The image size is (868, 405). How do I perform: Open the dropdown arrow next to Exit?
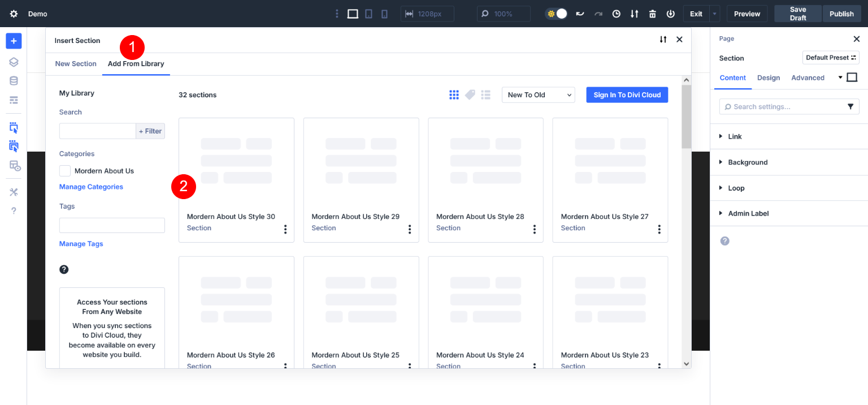coord(715,14)
